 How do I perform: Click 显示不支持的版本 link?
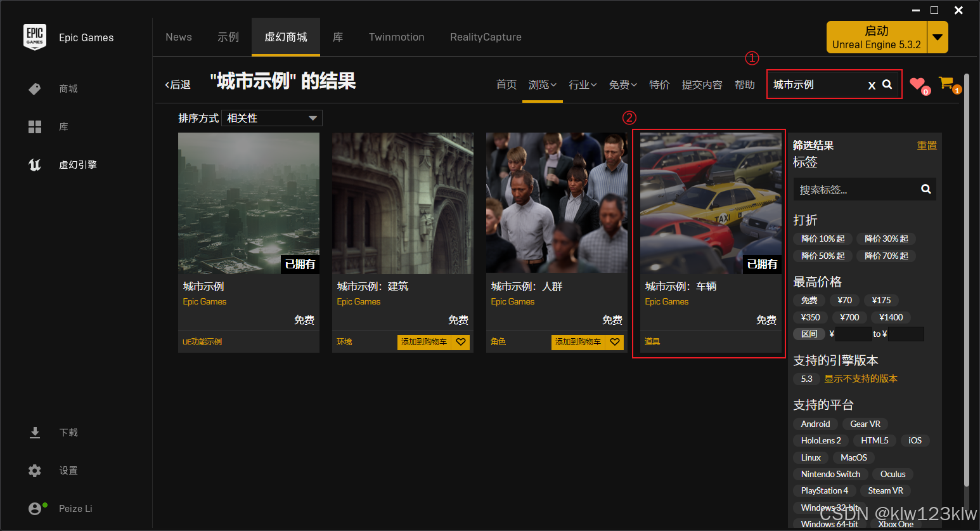(861, 379)
